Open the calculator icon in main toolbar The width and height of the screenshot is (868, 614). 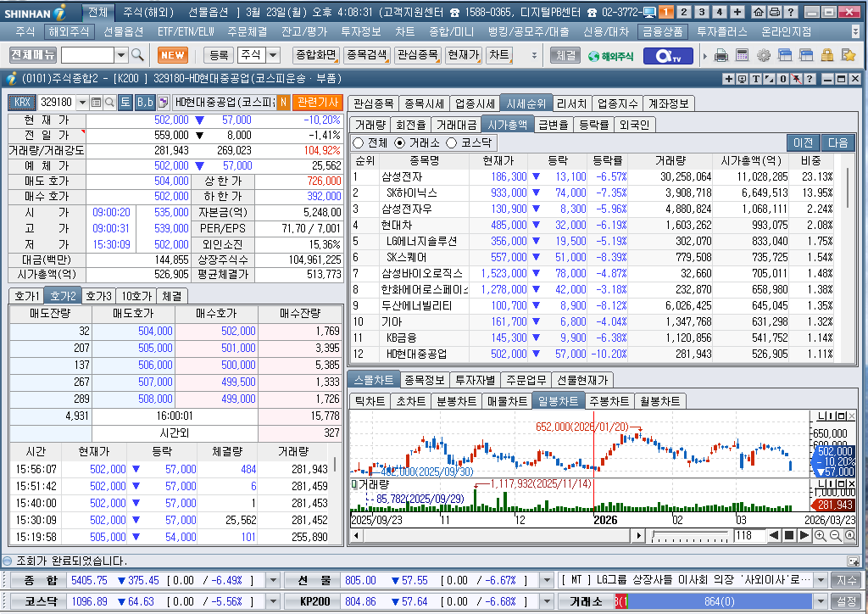pos(742,55)
